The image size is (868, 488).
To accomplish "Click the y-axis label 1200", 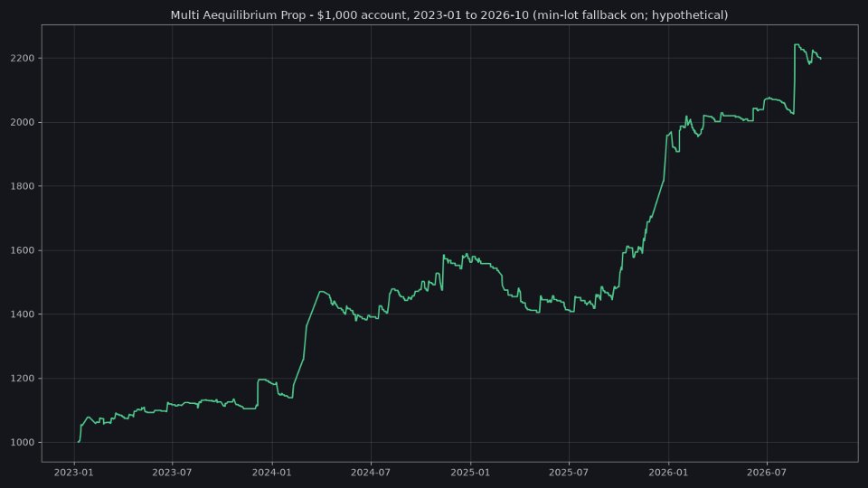I will tap(22, 379).
